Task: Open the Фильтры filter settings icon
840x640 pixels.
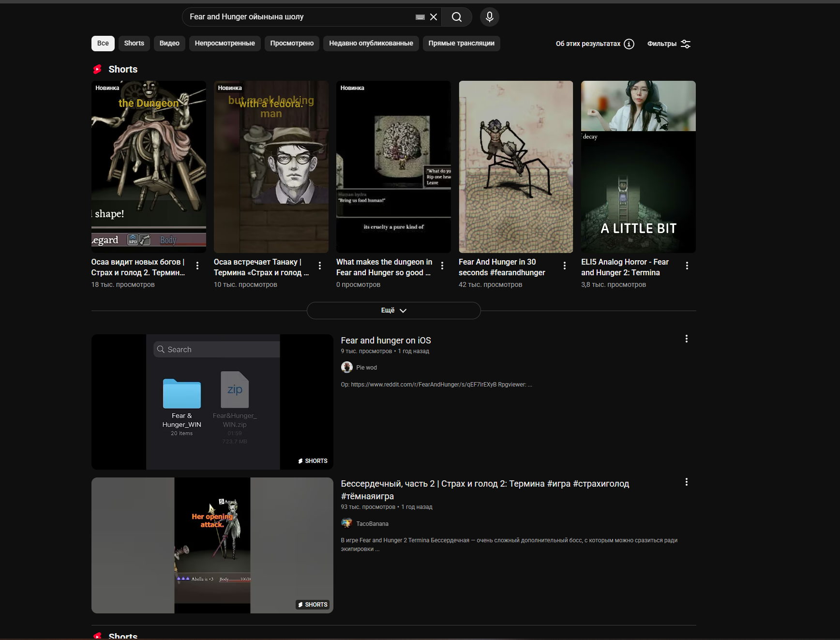Action: pyautogui.click(x=685, y=44)
